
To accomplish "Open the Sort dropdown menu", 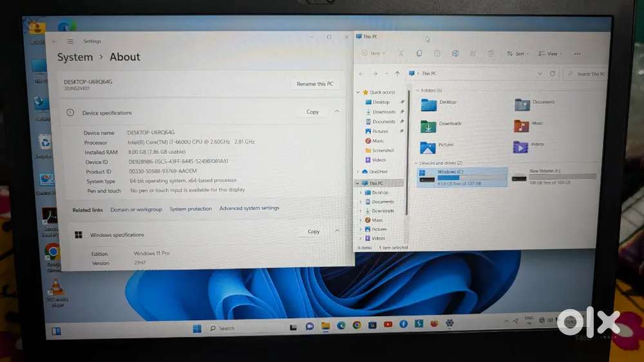I will coord(516,54).
